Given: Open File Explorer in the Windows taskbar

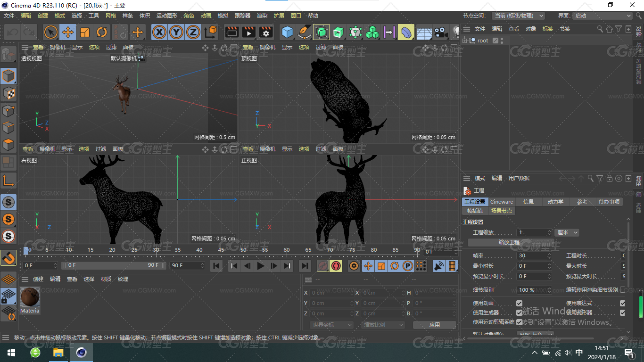Looking at the screenshot, I should 58,353.
